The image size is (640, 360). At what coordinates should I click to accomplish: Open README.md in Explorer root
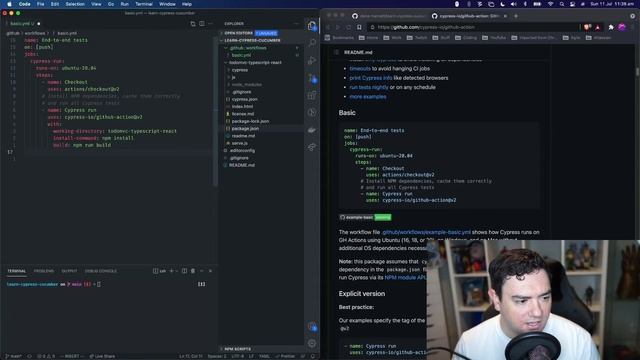tap(242, 165)
